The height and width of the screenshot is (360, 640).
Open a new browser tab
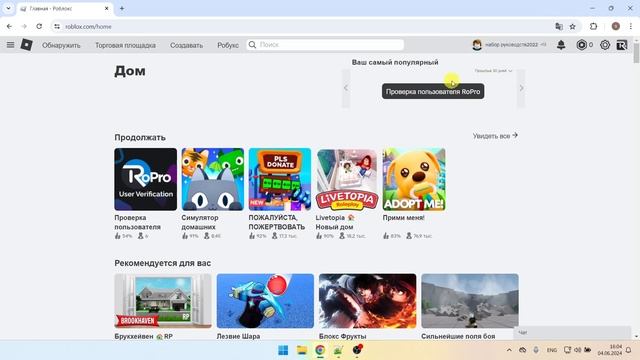pyautogui.click(x=122, y=8)
